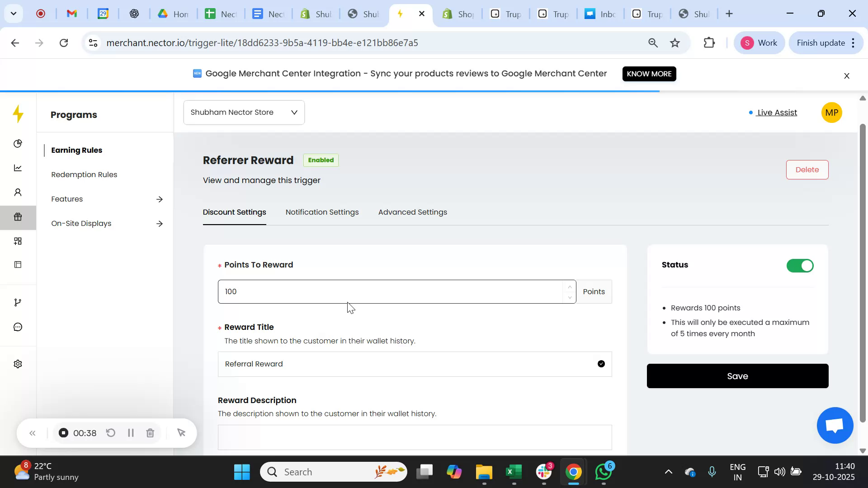Increment Points To Reward with stepper arrow
868x488 pixels.
click(x=570, y=287)
